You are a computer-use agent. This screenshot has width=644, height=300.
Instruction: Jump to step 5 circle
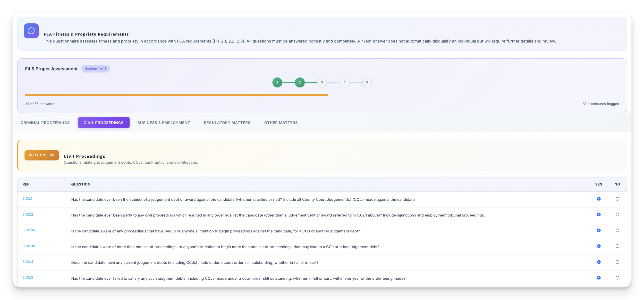point(367,82)
